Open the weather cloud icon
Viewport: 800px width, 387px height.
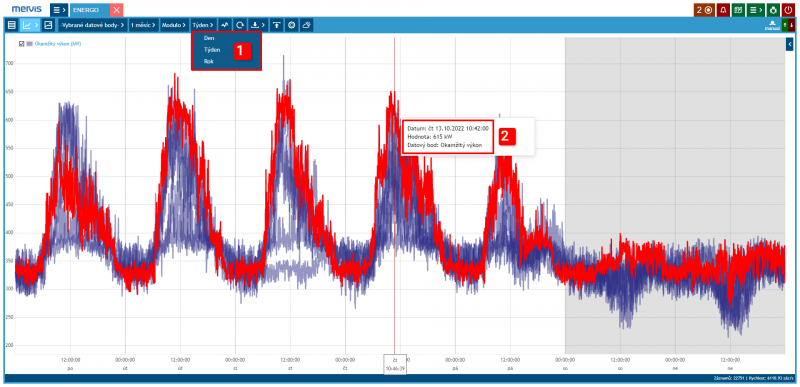point(306,24)
